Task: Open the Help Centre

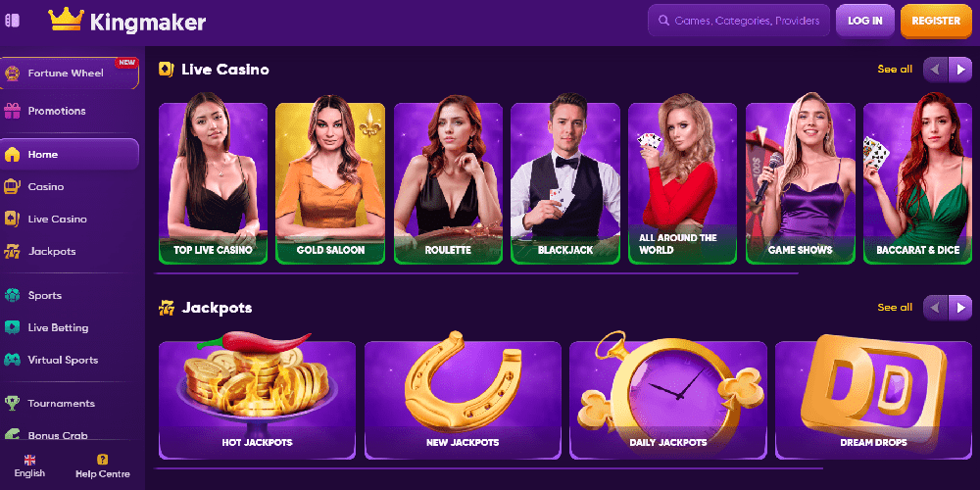Action: 103,466
